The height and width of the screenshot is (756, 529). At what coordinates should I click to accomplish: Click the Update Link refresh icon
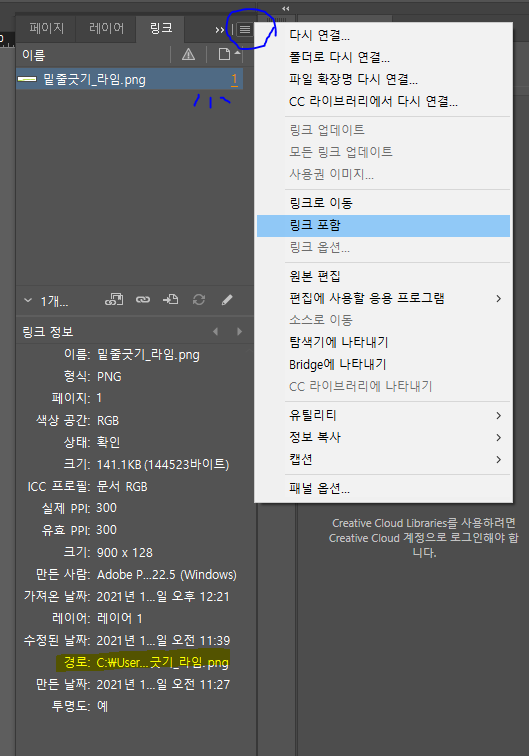(x=199, y=300)
